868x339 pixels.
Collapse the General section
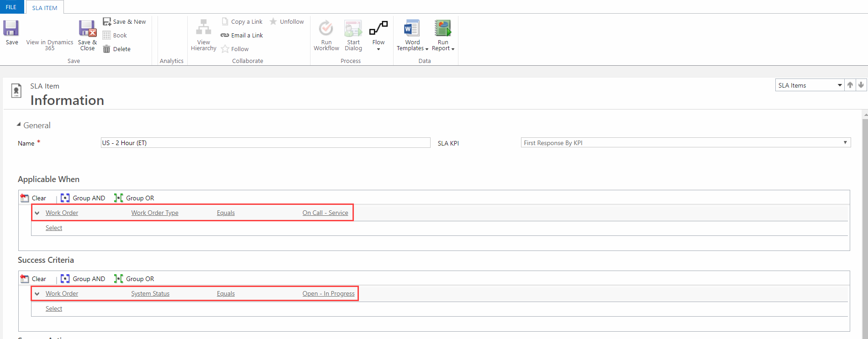pyautogui.click(x=19, y=125)
